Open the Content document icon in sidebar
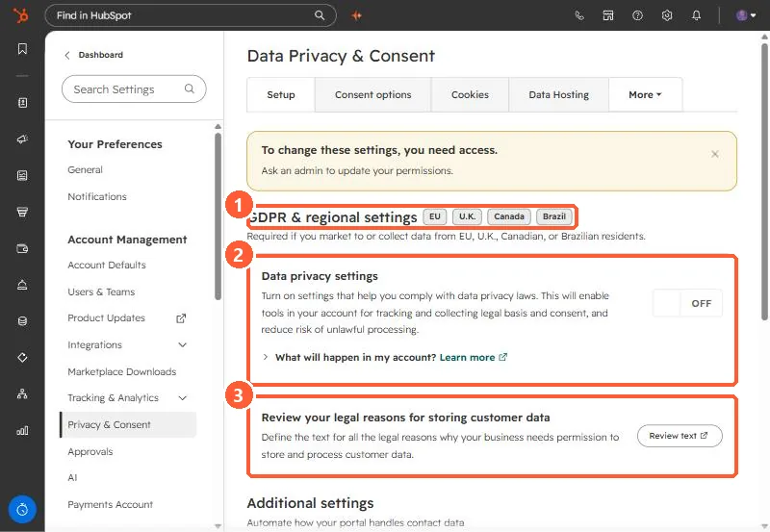770x532 pixels. click(x=22, y=175)
